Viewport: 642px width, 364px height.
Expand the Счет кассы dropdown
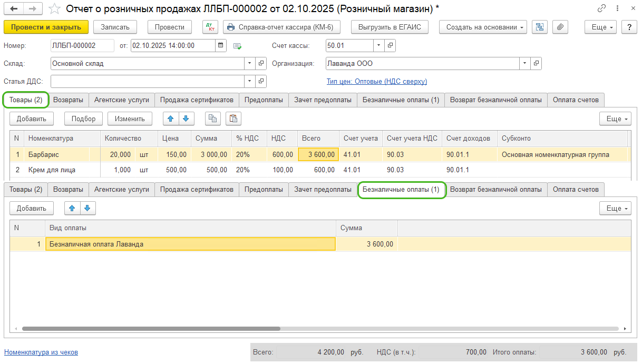point(380,46)
